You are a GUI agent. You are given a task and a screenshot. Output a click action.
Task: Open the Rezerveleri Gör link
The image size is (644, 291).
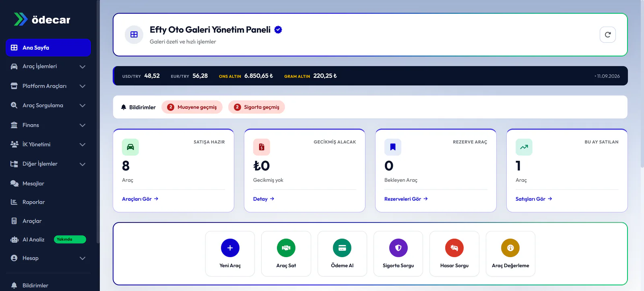coord(406,199)
